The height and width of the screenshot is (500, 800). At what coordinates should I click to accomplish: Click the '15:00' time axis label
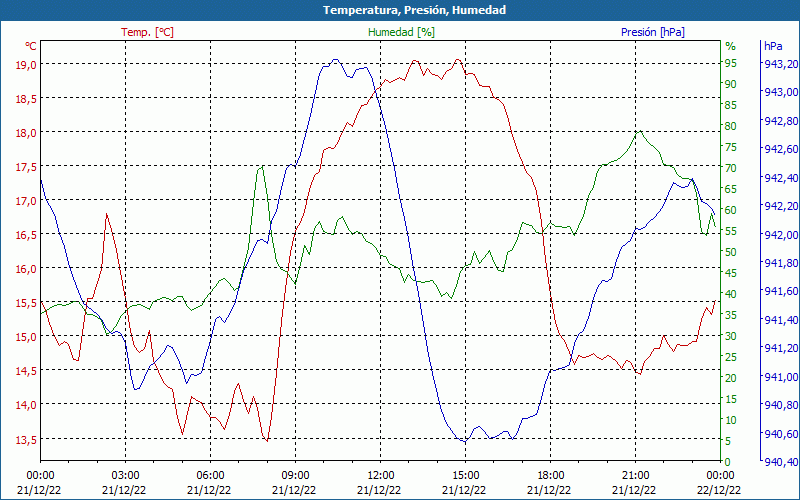coord(465,476)
